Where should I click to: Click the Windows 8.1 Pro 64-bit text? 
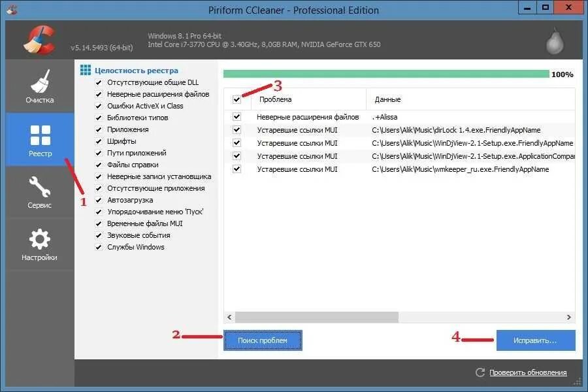184,36
